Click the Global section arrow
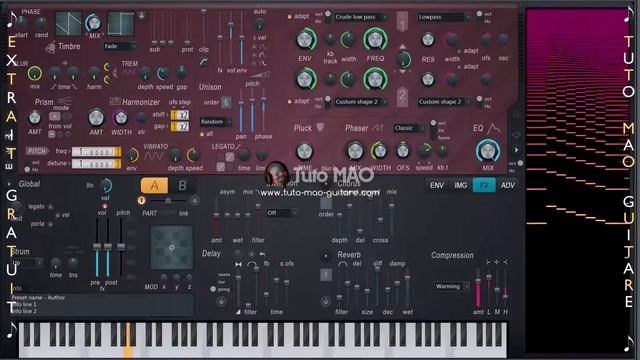The height and width of the screenshot is (360, 640). [9, 184]
